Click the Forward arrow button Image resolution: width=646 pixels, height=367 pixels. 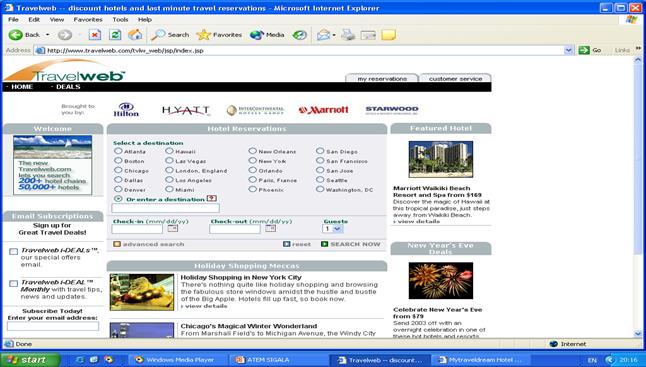pyautogui.click(x=65, y=35)
